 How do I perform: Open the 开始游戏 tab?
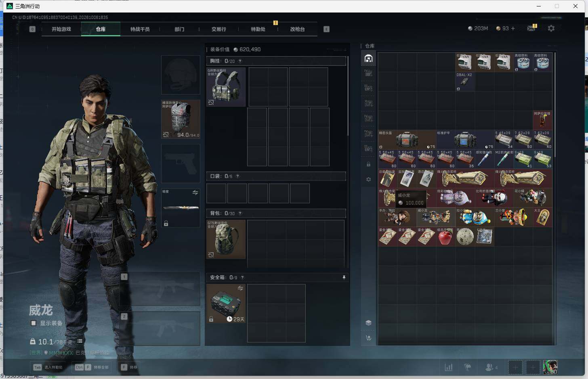[61, 29]
